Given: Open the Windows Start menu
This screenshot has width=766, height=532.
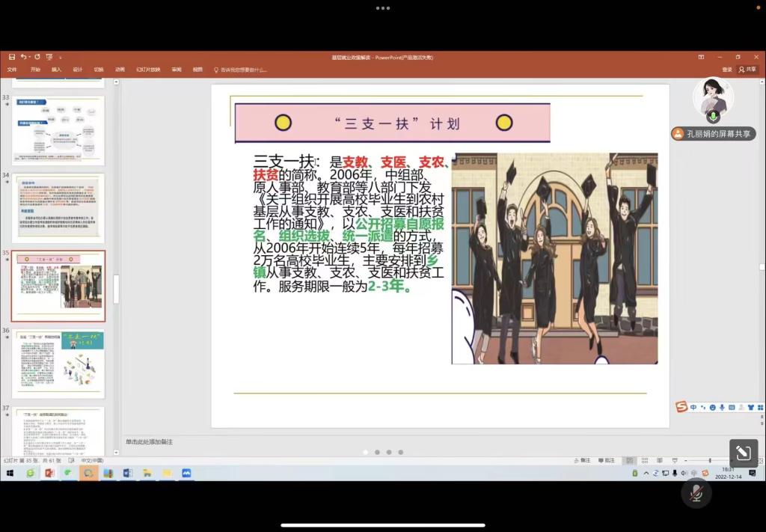Looking at the screenshot, I should (10, 473).
